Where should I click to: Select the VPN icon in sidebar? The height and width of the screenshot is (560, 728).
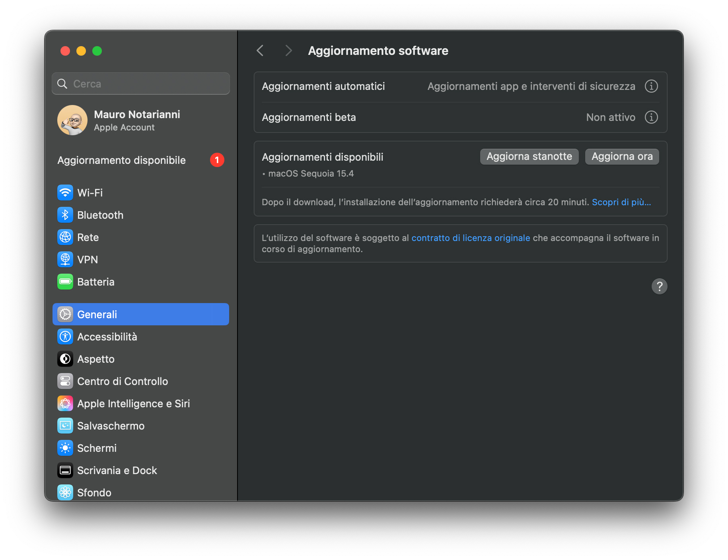65,260
